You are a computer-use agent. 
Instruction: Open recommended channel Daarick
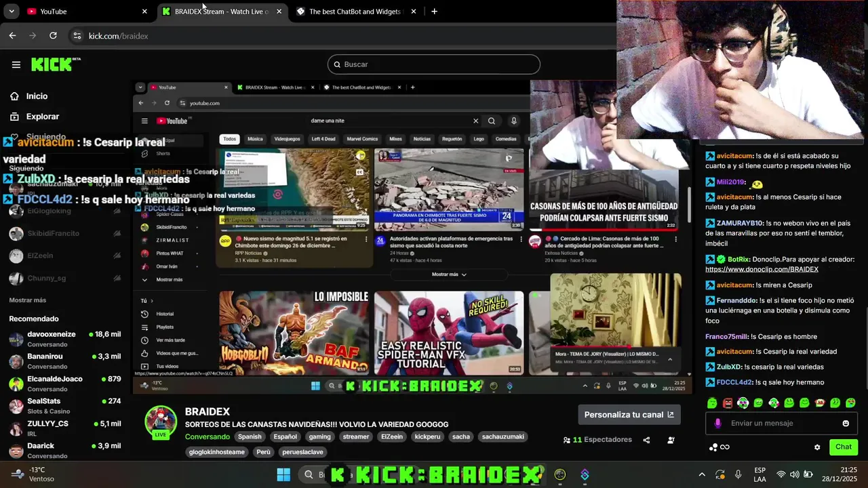(x=64, y=450)
